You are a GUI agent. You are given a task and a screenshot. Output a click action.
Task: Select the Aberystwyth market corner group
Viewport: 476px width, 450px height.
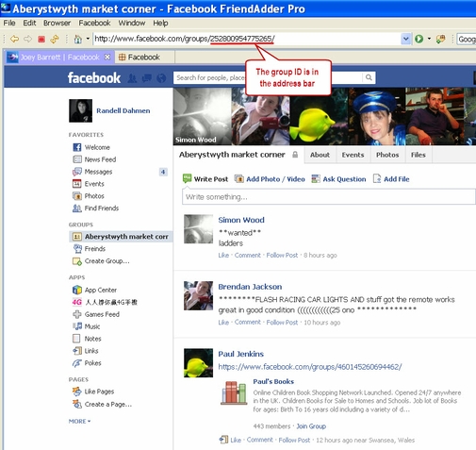[121, 237]
